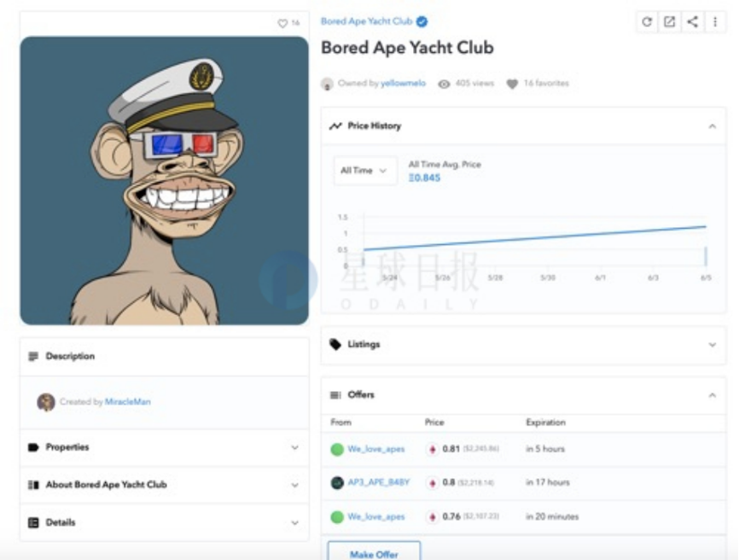Click the refresh metadata icon
The height and width of the screenshot is (560, 739).
coord(647,21)
